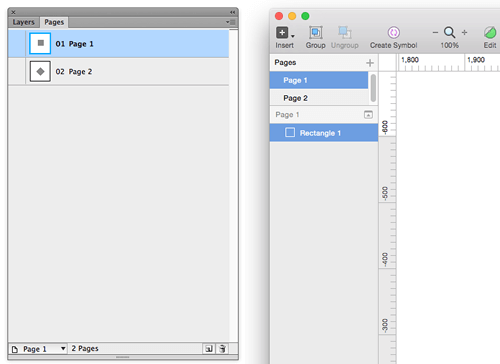
Task: Click the Pages header in Sketch sidebar
Action: (285, 62)
